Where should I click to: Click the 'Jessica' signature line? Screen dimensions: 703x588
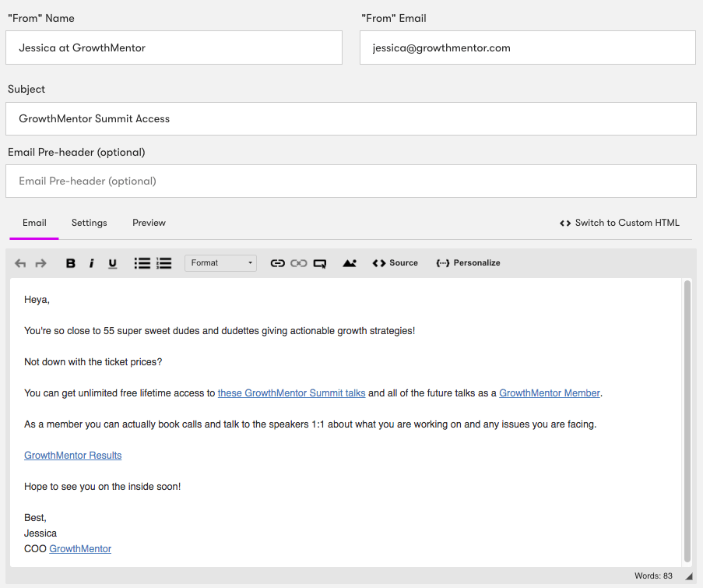pyautogui.click(x=40, y=533)
